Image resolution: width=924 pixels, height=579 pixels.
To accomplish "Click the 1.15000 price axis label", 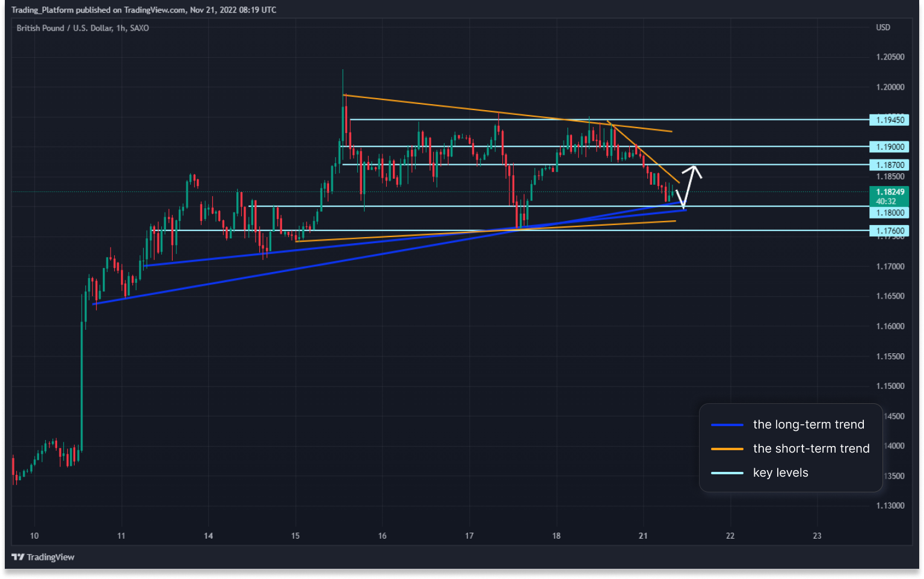I will click(x=890, y=386).
